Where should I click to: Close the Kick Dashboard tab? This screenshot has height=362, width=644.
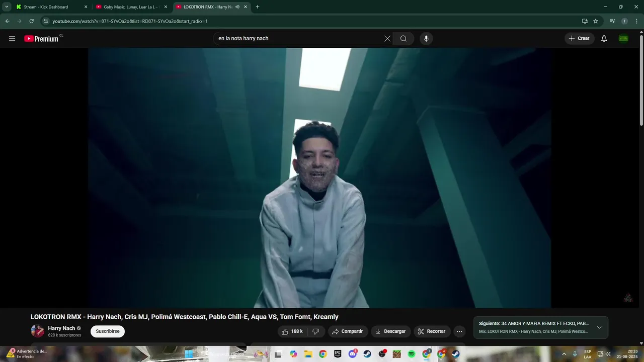pyautogui.click(x=86, y=7)
